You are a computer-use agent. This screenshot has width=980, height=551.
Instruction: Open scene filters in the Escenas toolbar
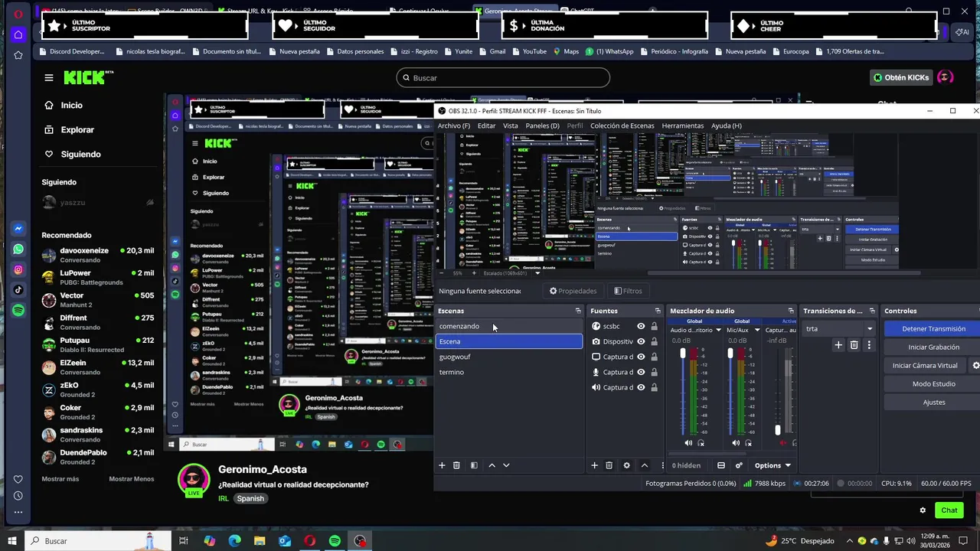coord(474,465)
